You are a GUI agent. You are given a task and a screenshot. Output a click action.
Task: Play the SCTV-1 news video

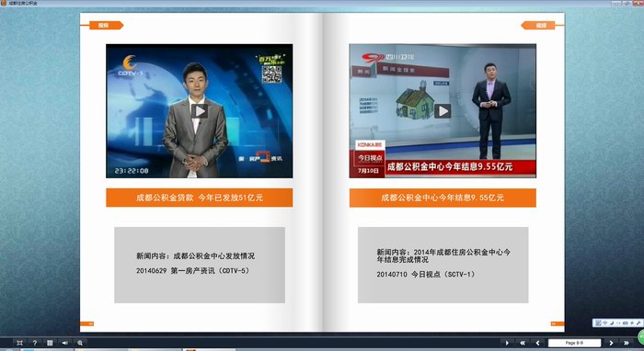click(443, 110)
